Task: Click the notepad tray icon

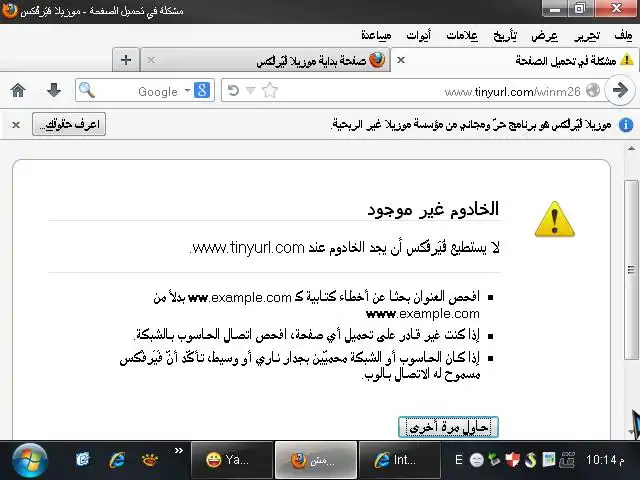Action: [548, 460]
